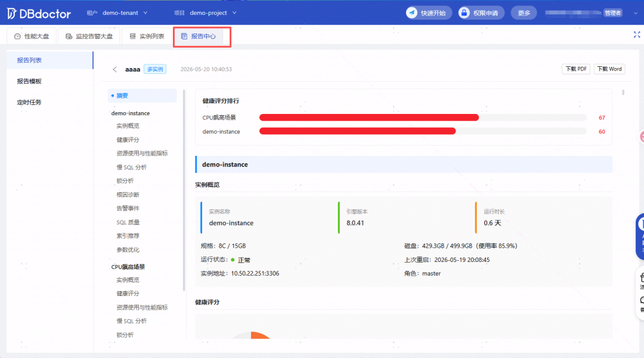644x358 pixels.
Task: Switch to the 监控告警大盘 tab
Action: tap(89, 36)
